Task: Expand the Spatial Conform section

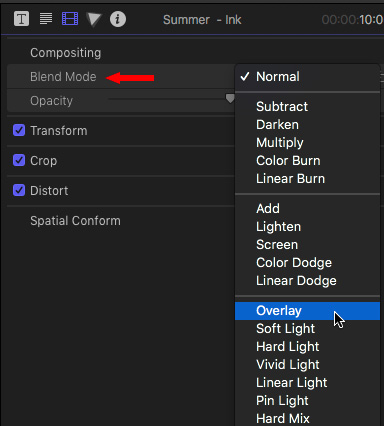Action: tap(75, 221)
